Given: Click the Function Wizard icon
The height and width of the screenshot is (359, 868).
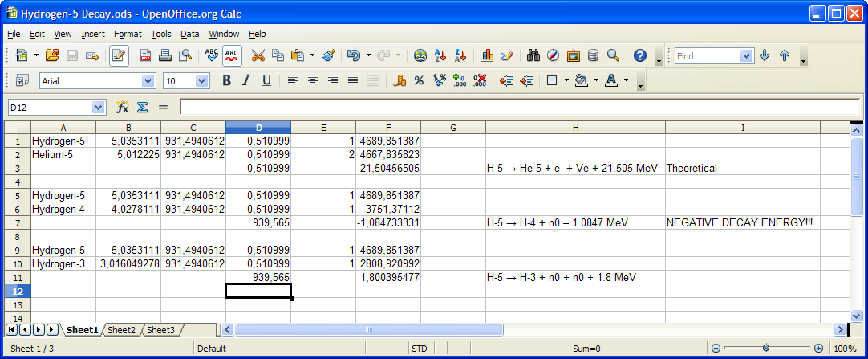Looking at the screenshot, I should tap(123, 107).
